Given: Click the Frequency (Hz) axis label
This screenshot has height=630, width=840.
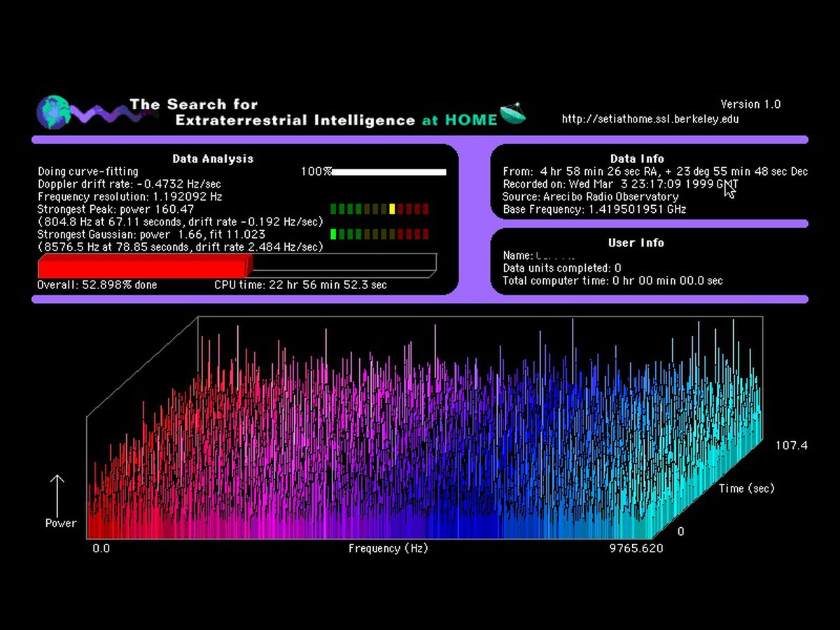Looking at the screenshot, I should tap(388, 548).
